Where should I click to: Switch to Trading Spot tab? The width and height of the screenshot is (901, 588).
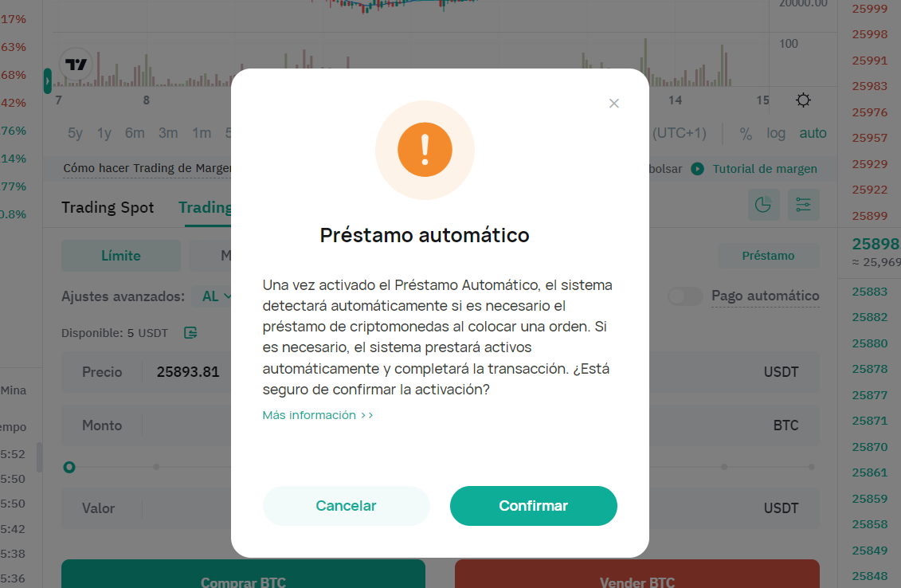(x=108, y=207)
